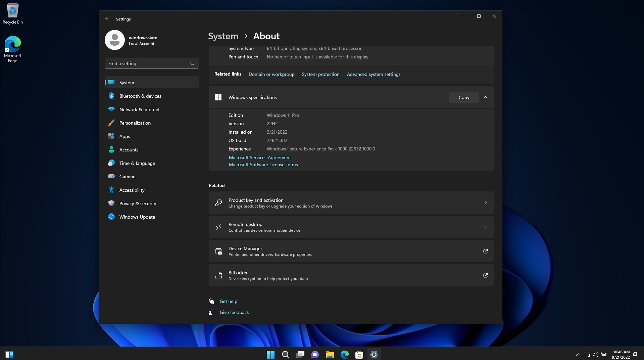
Task: Open the Start menu on taskbar
Action: tap(270, 355)
